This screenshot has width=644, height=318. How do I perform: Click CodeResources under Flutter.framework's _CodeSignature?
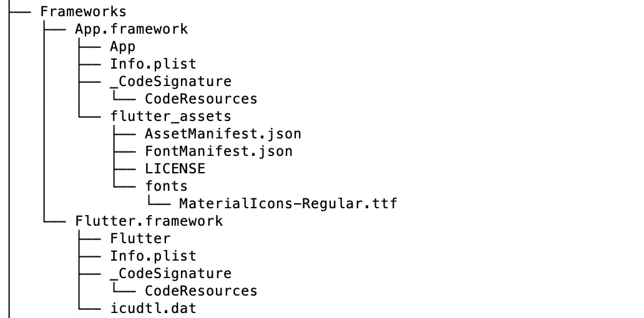[x=201, y=291]
